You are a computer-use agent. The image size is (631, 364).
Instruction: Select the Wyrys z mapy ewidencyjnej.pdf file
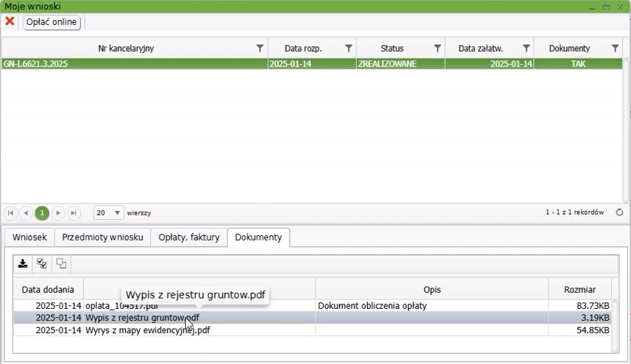[147, 330]
